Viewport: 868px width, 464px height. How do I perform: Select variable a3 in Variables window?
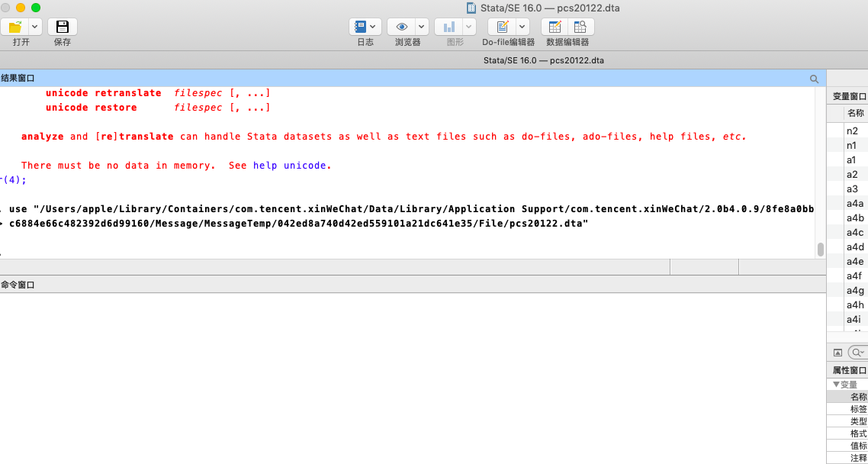(852, 188)
